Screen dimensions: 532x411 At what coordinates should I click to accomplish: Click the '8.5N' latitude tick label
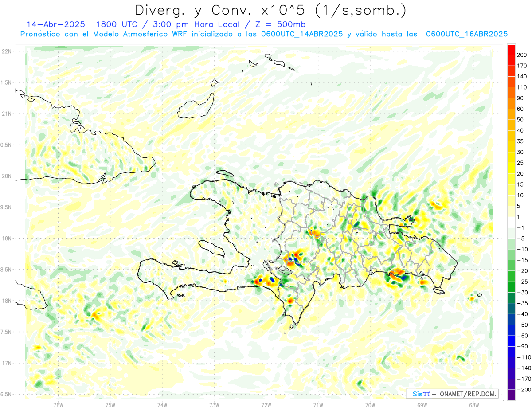[7, 270]
